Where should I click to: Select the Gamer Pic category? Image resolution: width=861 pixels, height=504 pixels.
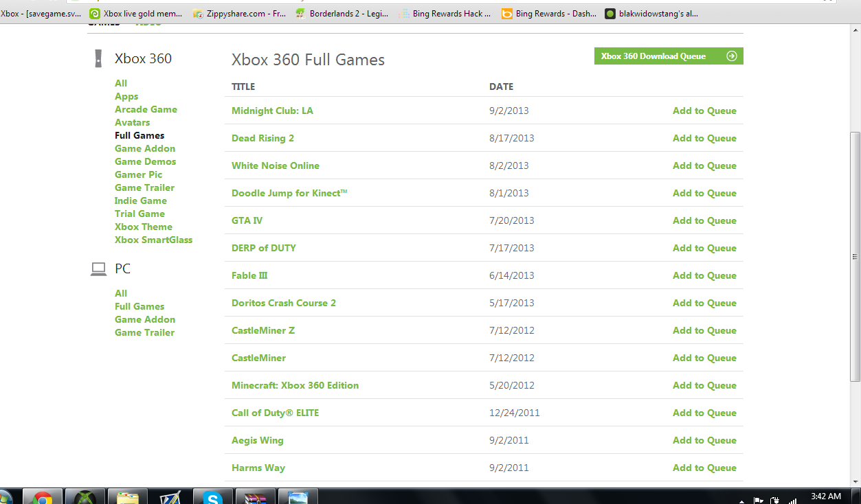coord(139,174)
